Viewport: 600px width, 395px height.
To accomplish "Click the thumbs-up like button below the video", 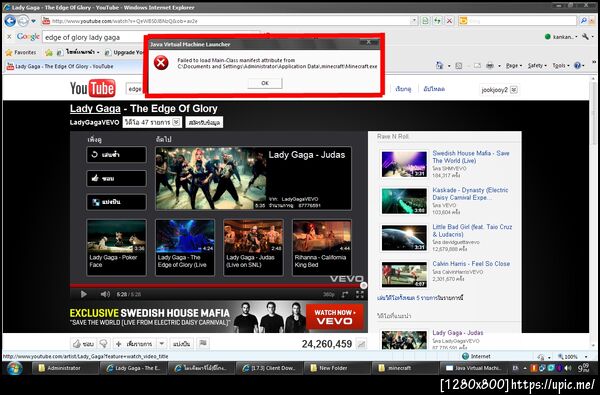I will (83, 344).
